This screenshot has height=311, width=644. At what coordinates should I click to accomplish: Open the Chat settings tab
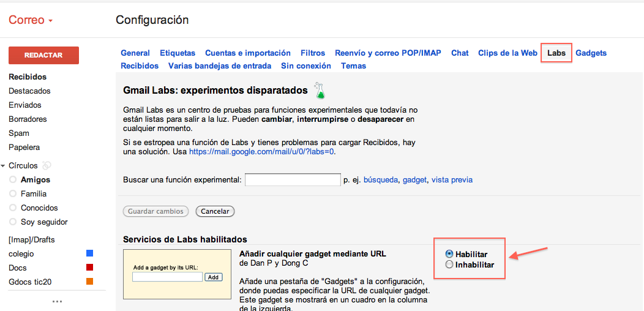[x=460, y=53]
